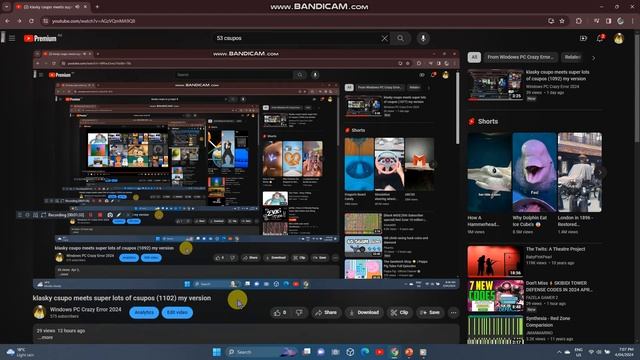Mute the YouTube tab audio

click(x=78, y=7)
